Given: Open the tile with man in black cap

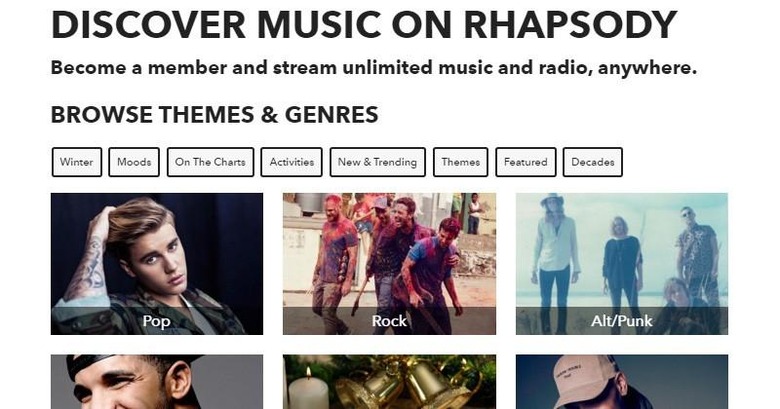Looking at the screenshot, I should click(x=157, y=382).
